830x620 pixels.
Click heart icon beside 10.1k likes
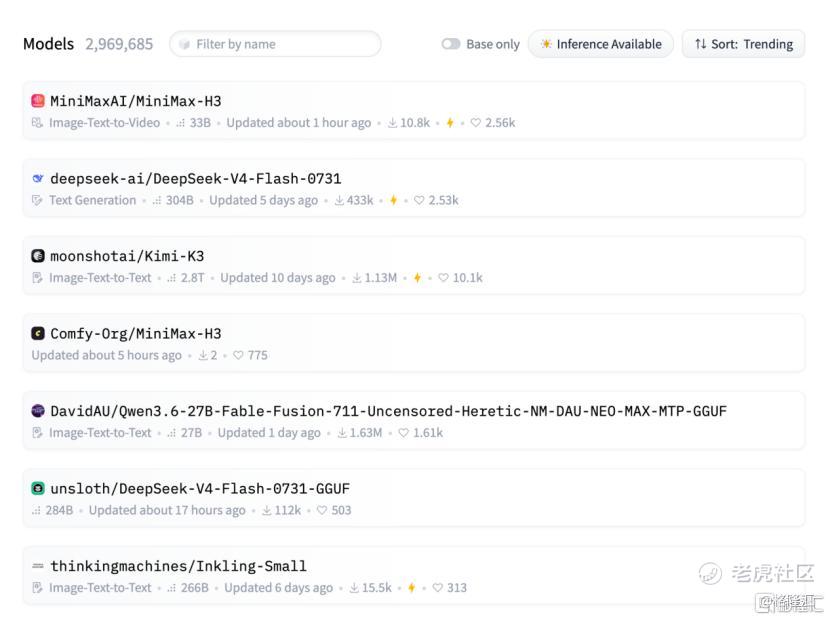tap(443, 278)
